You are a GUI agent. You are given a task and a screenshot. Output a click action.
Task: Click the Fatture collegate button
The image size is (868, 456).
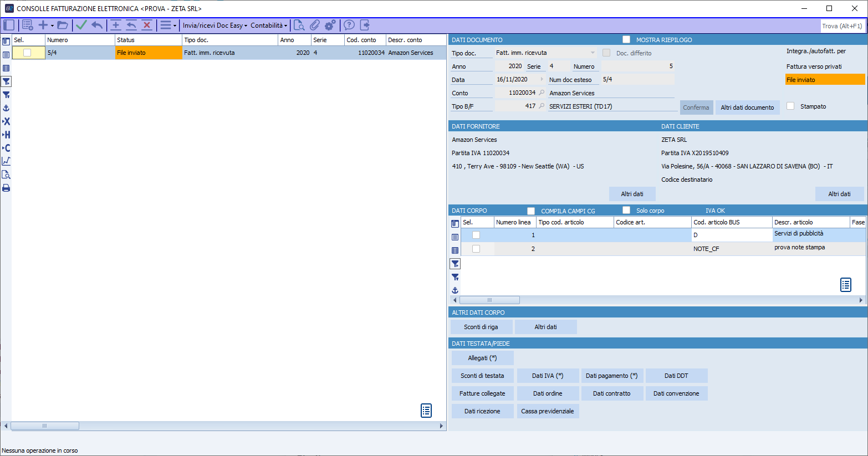(482, 393)
